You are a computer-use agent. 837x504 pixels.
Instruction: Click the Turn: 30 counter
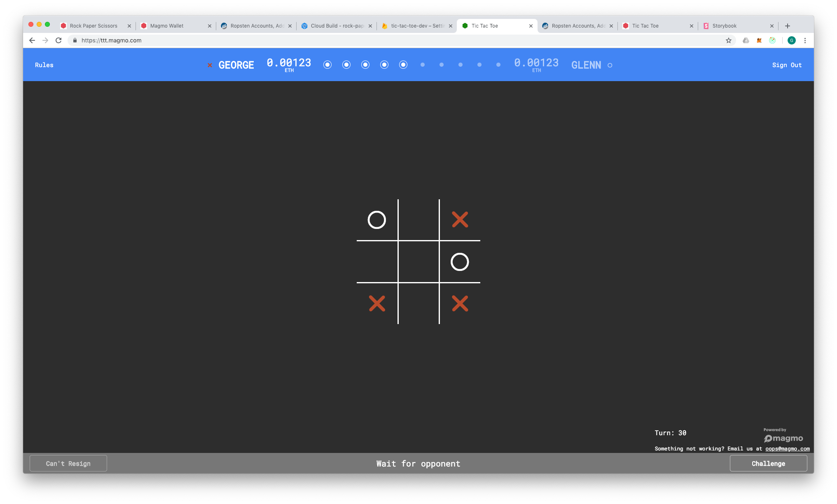[670, 433]
